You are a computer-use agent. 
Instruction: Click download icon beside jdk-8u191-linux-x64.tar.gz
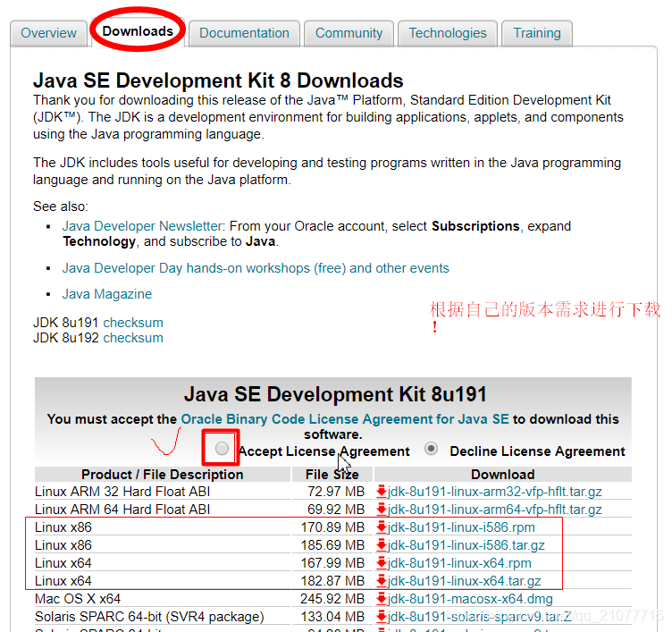[382, 581]
